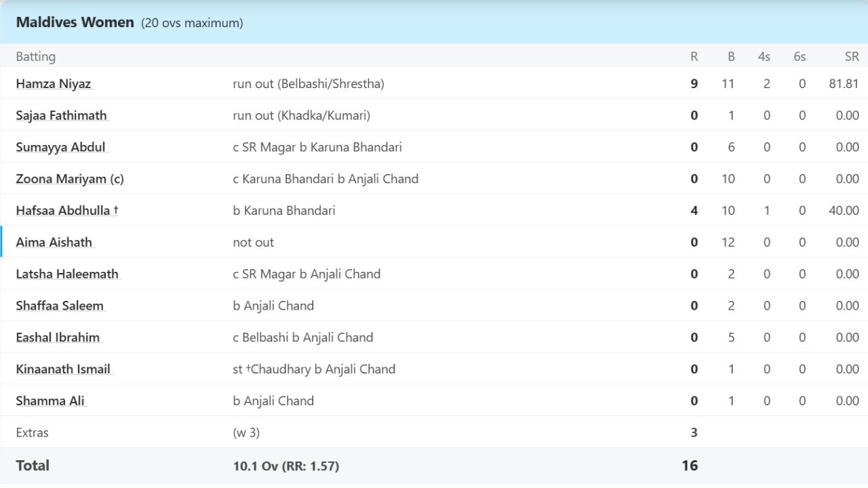Image resolution: width=868 pixels, height=488 pixels.
Task: Click Kinaanath Ismail stumping dismissal text
Action: click(x=313, y=369)
